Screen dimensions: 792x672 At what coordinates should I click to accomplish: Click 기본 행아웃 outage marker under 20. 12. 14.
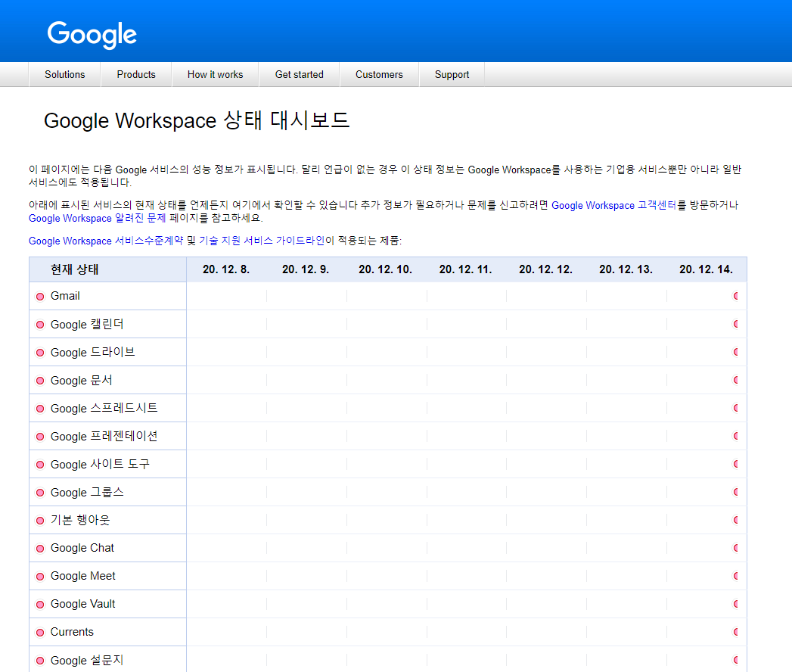click(736, 520)
